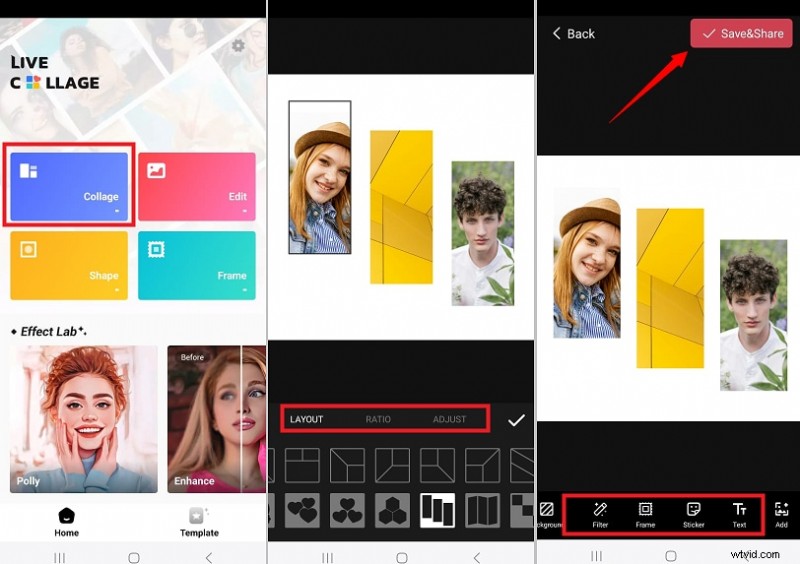Open the Edit tile
Image resolution: width=800 pixels, height=564 pixels.
tap(196, 186)
